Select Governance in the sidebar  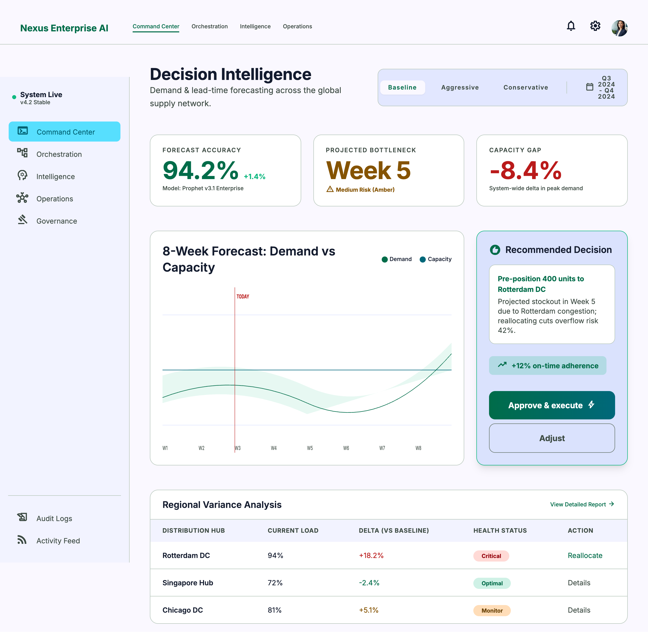click(64, 221)
